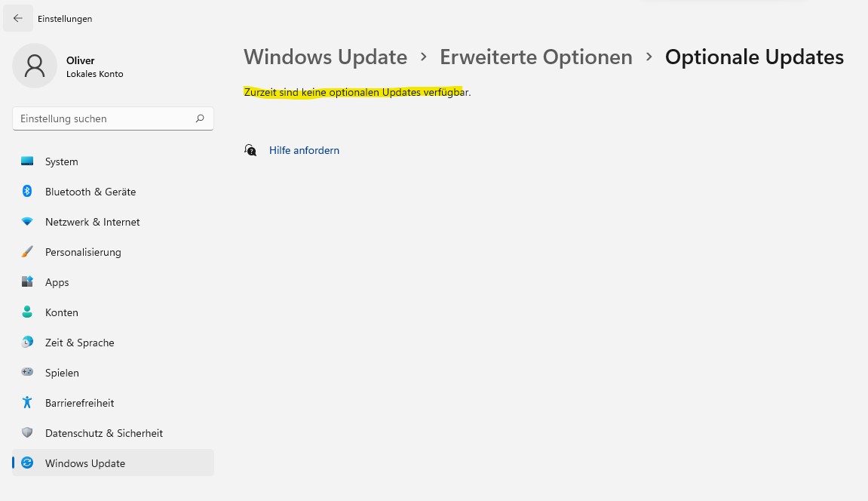This screenshot has width=868, height=501.
Task: Select Windows Update in the sidebar
Action: [x=113, y=463]
